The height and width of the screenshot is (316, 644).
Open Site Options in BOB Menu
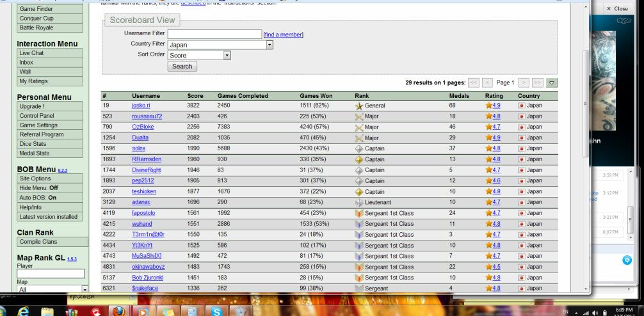coord(50,178)
